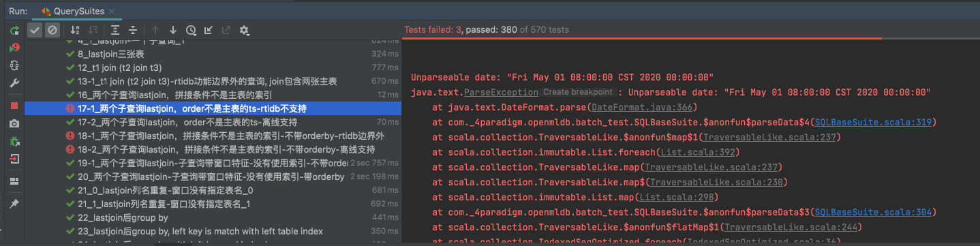The width and height of the screenshot is (980, 246).
Task: Select test 8_lastjoin三张表
Action: (x=213, y=54)
